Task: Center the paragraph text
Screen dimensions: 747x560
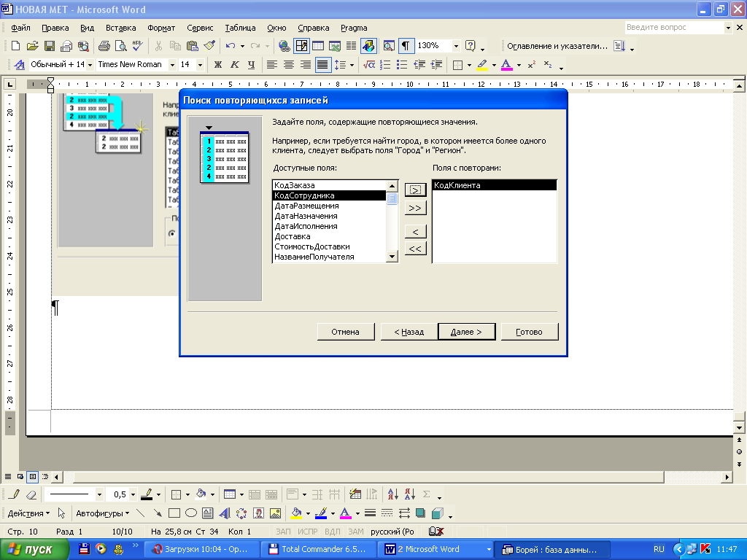Action: [288, 64]
